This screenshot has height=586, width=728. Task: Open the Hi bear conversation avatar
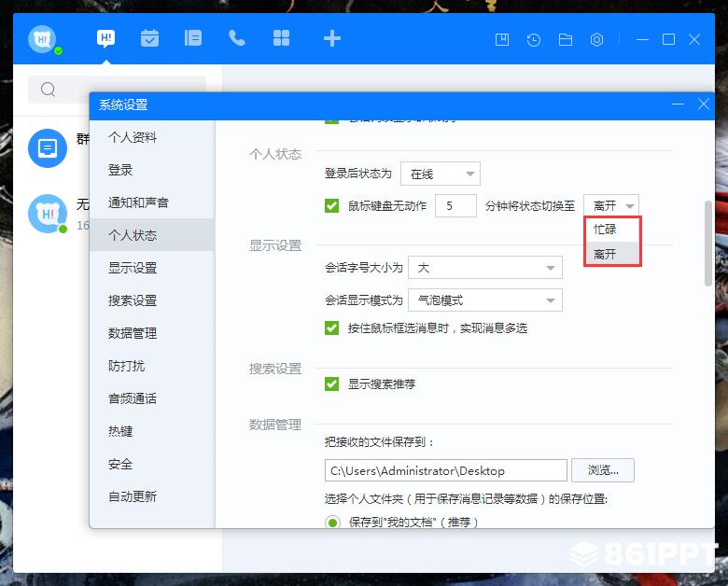[48, 214]
